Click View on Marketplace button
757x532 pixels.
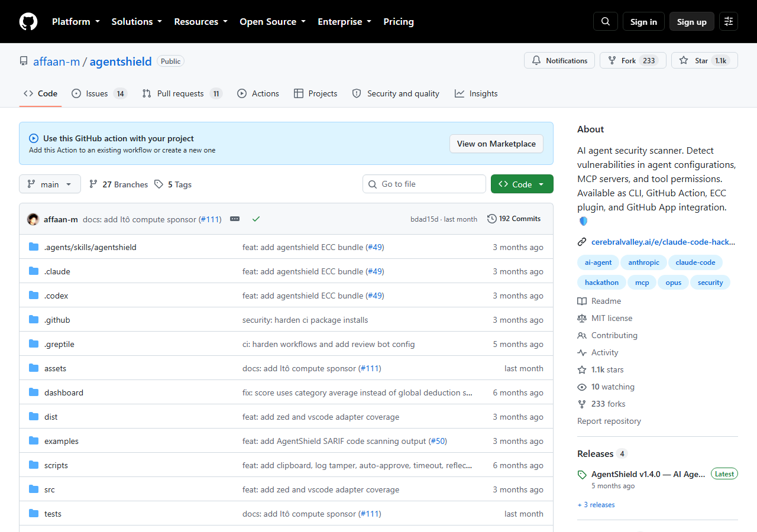(496, 144)
